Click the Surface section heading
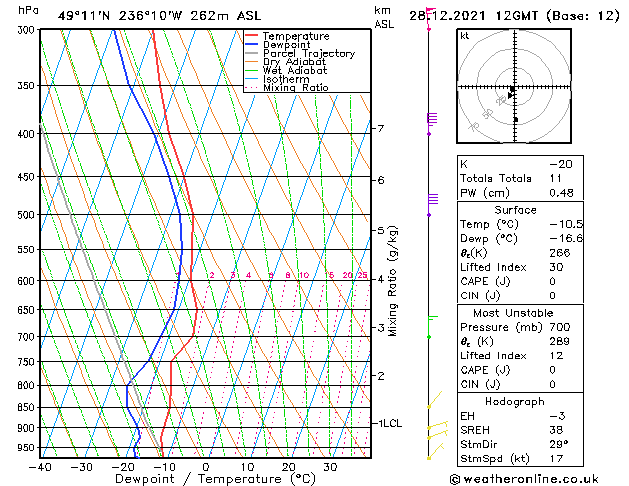The width and height of the screenshot is (629, 486). tap(515, 210)
